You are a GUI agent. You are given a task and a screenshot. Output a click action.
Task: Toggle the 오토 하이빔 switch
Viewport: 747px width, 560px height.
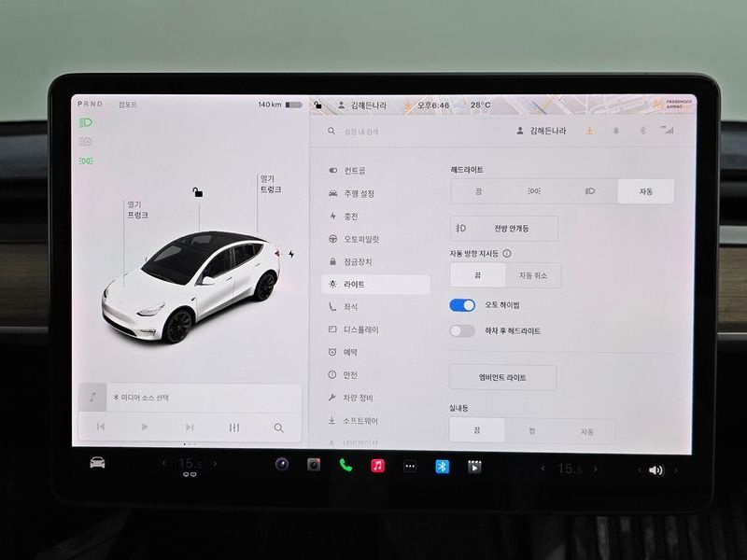[462, 305]
